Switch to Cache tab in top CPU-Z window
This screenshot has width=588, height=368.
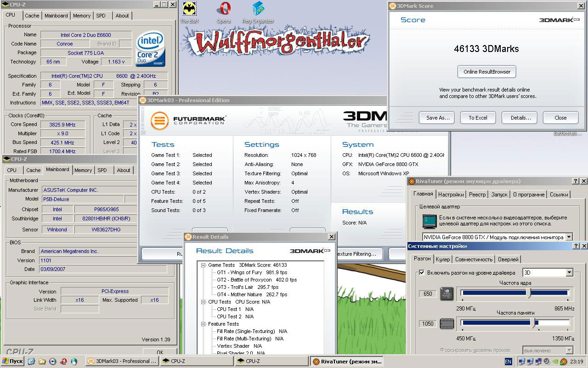32,16
